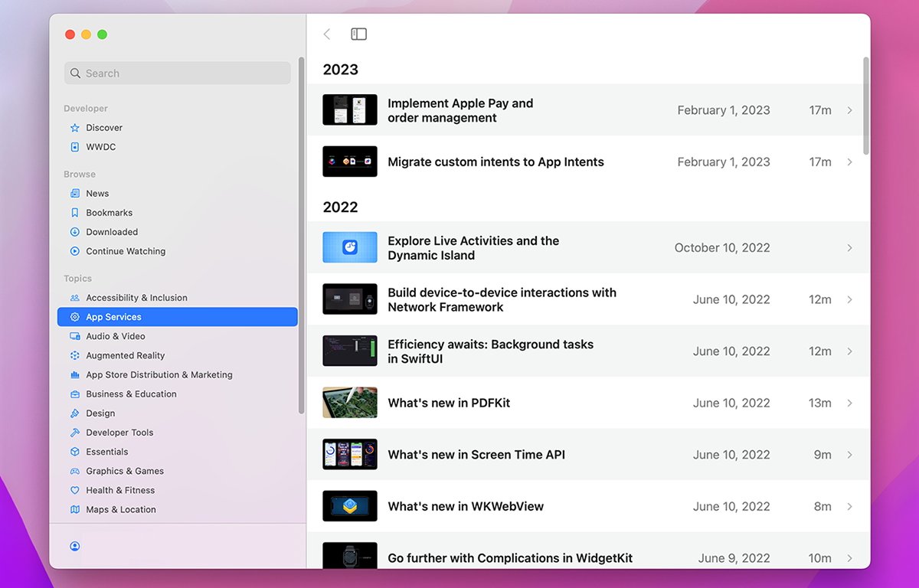Select Audio & Video topic
The image size is (919, 588).
116,336
